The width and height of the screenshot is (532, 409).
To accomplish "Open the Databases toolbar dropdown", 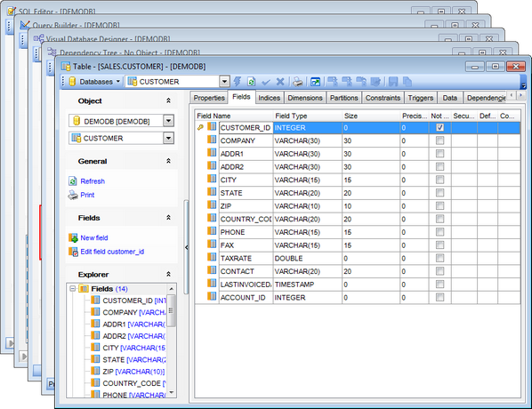I will (118, 82).
